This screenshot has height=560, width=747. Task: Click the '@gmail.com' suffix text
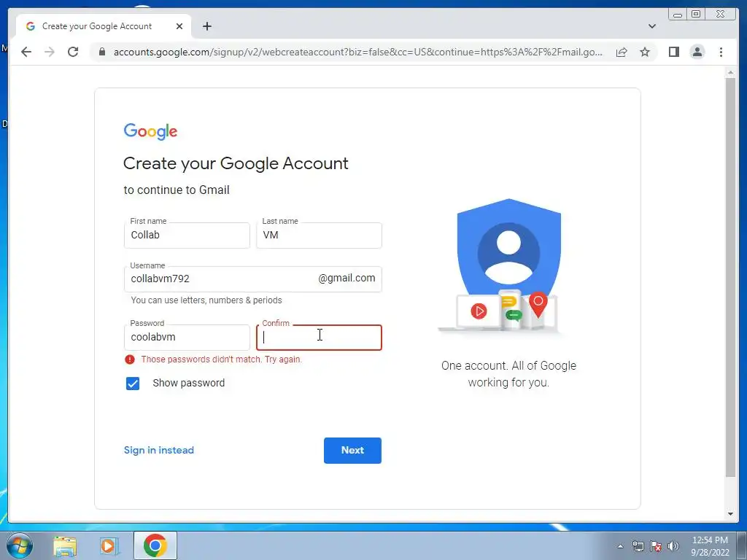pyautogui.click(x=347, y=278)
